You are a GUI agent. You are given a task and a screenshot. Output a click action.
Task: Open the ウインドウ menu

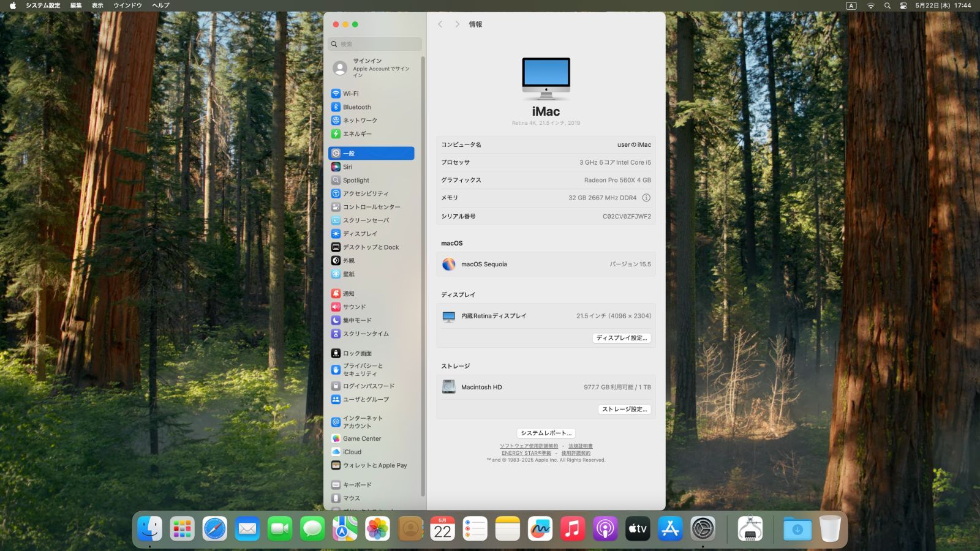pos(127,6)
